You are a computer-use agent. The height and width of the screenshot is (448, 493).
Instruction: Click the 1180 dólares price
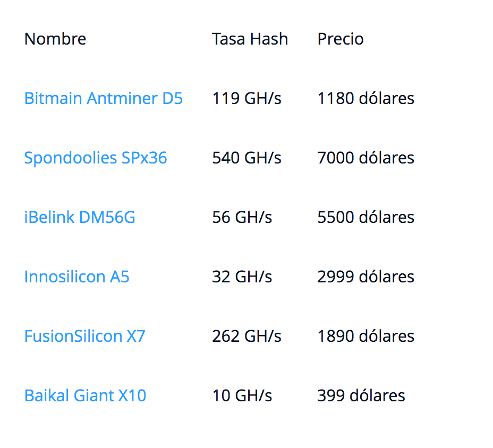pyautogui.click(x=365, y=98)
